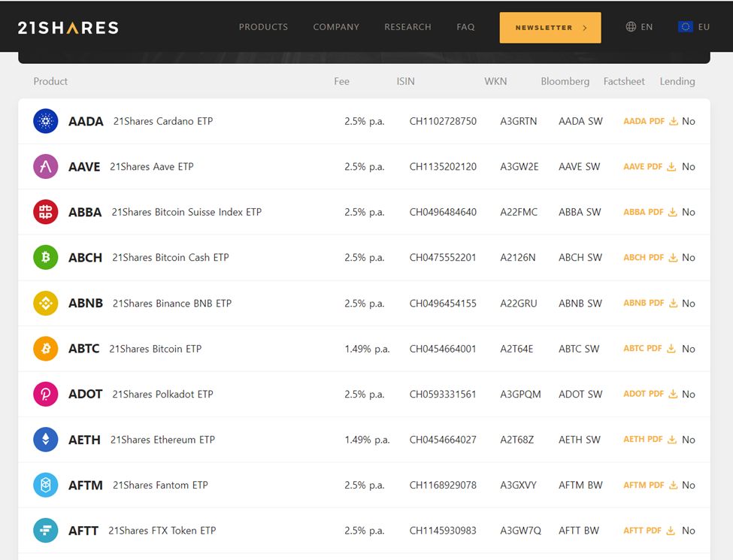Go to the FAQ page
Viewport: 733px width, 560px height.
pos(465,27)
